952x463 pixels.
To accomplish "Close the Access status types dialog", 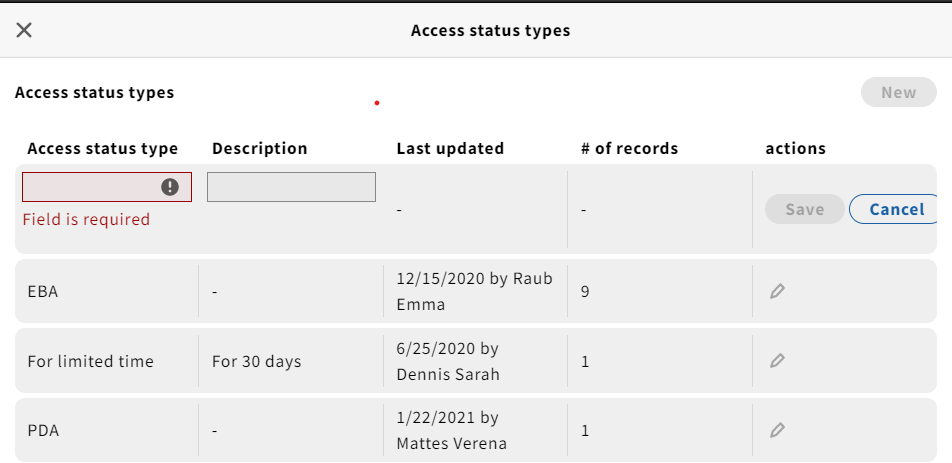I will coord(24,30).
